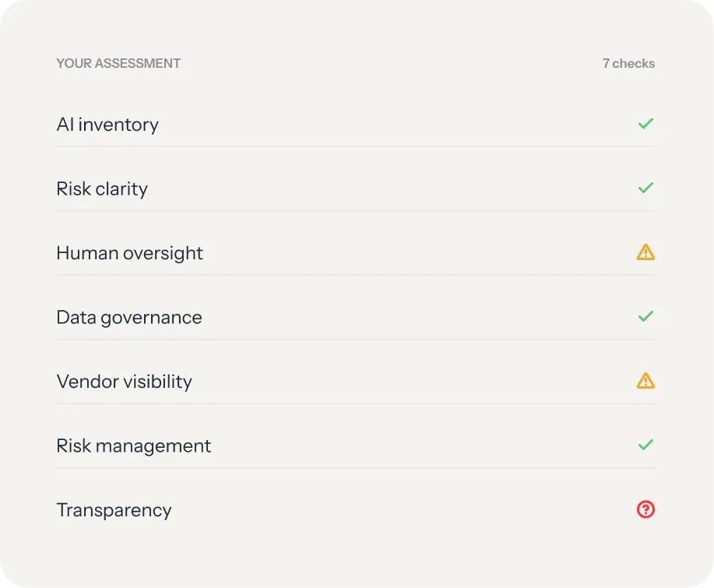This screenshot has width=714, height=588.
Task: Select the Vendor visibility row label
Action: click(125, 382)
